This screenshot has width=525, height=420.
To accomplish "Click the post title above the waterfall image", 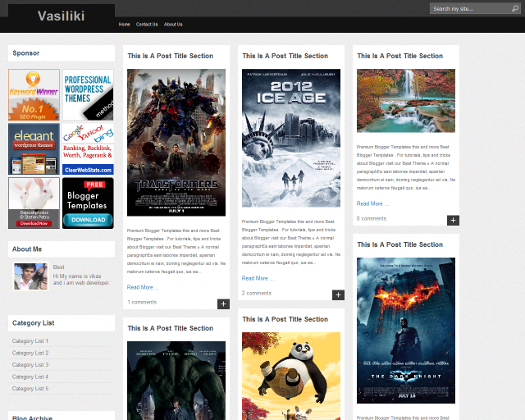I will click(399, 56).
